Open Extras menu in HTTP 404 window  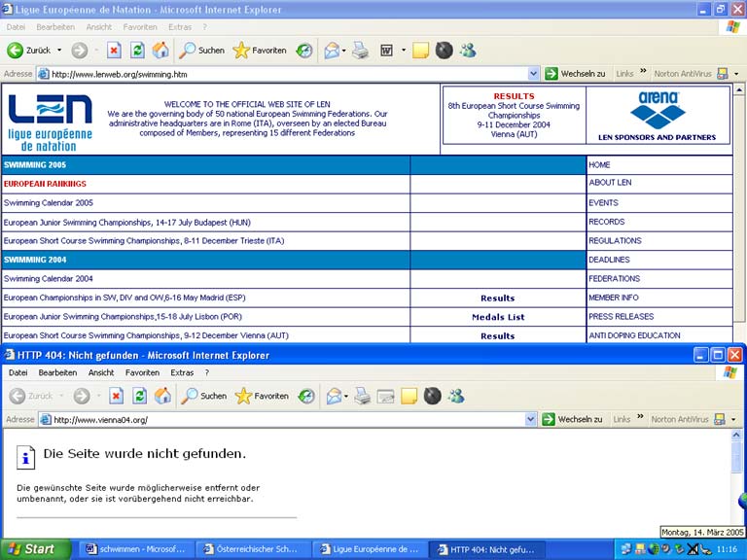tap(182, 372)
